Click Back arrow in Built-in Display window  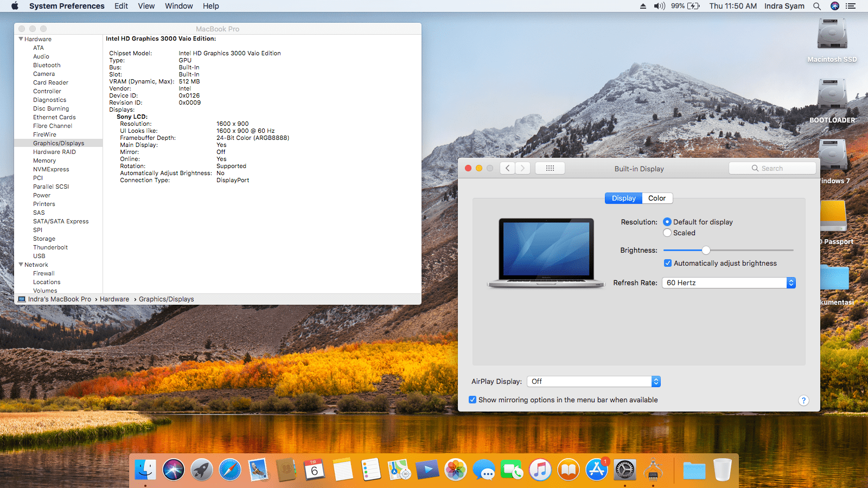click(507, 168)
